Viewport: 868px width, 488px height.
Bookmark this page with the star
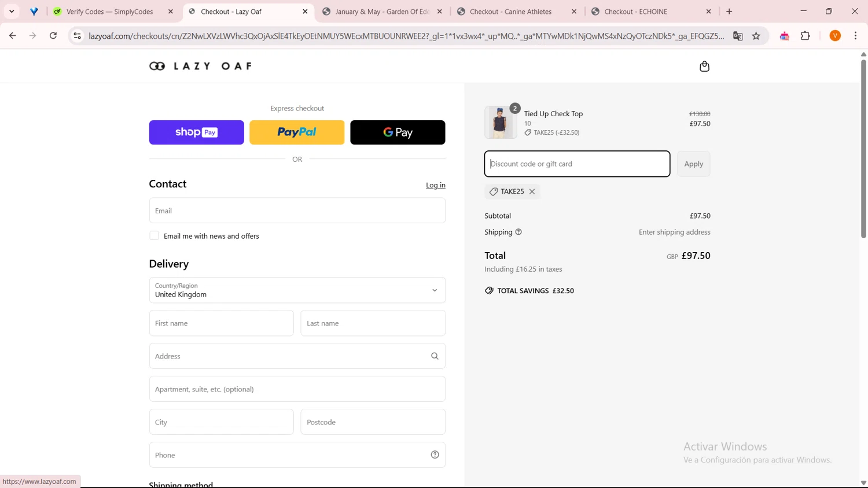756,36
